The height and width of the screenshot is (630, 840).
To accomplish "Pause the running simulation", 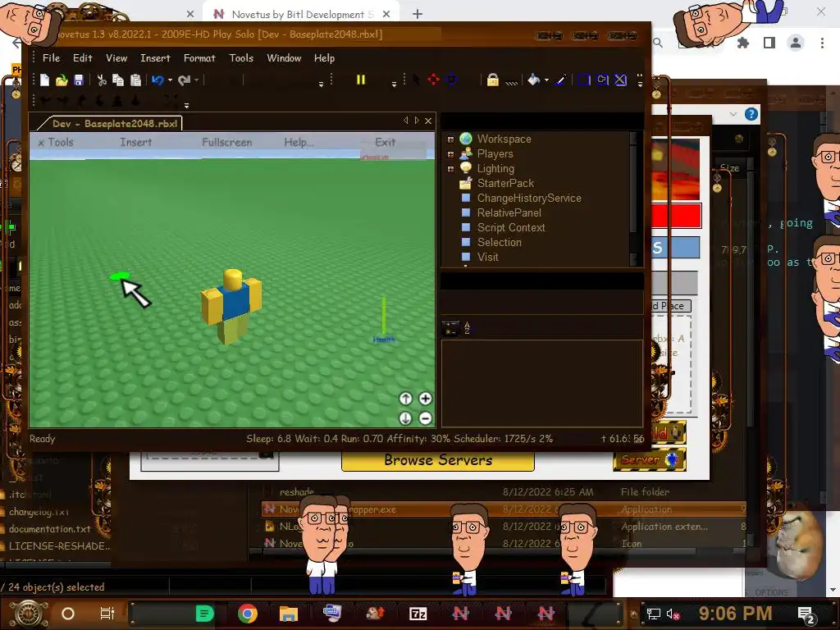I will (361, 80).
